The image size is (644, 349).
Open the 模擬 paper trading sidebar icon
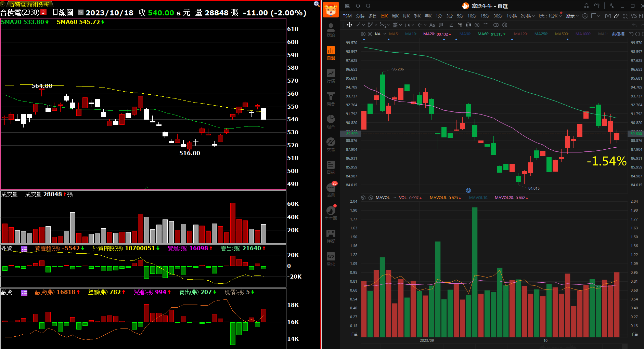click(x=331, y=236)
